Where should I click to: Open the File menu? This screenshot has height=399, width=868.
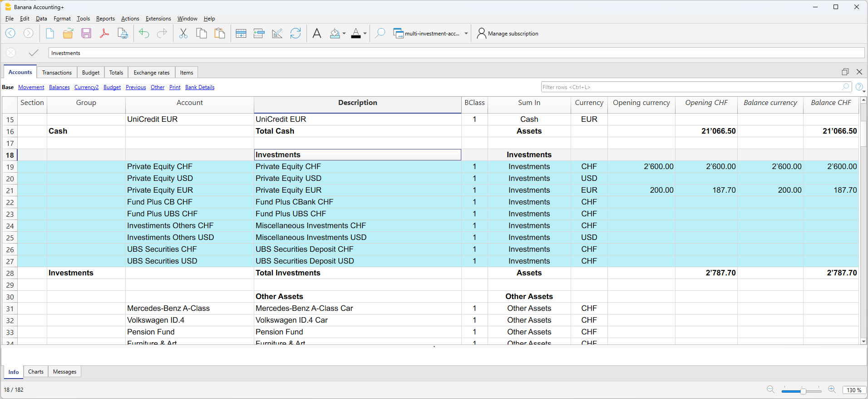[10, 19]
